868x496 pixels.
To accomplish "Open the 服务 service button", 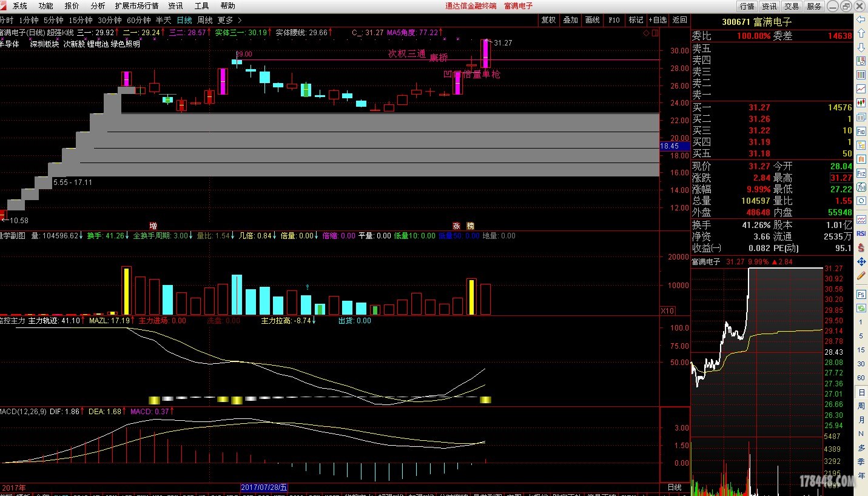I will click(x=814, y=6).
